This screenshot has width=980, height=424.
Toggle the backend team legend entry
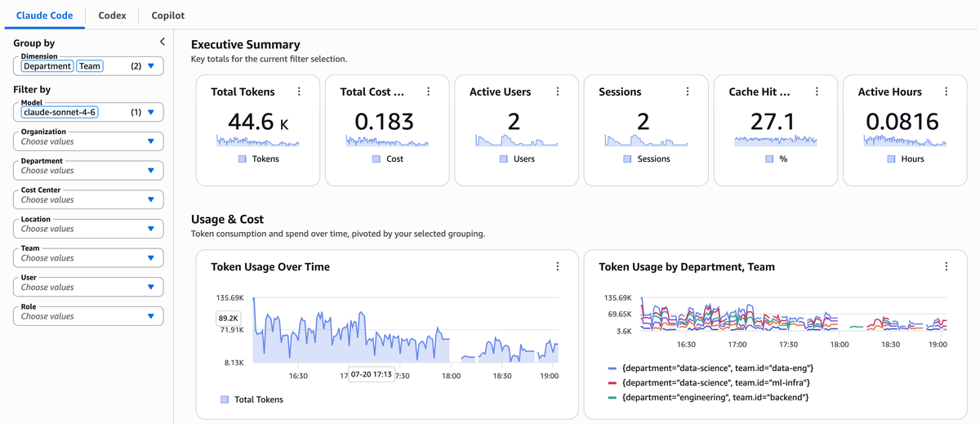click(x=709, y=396)
